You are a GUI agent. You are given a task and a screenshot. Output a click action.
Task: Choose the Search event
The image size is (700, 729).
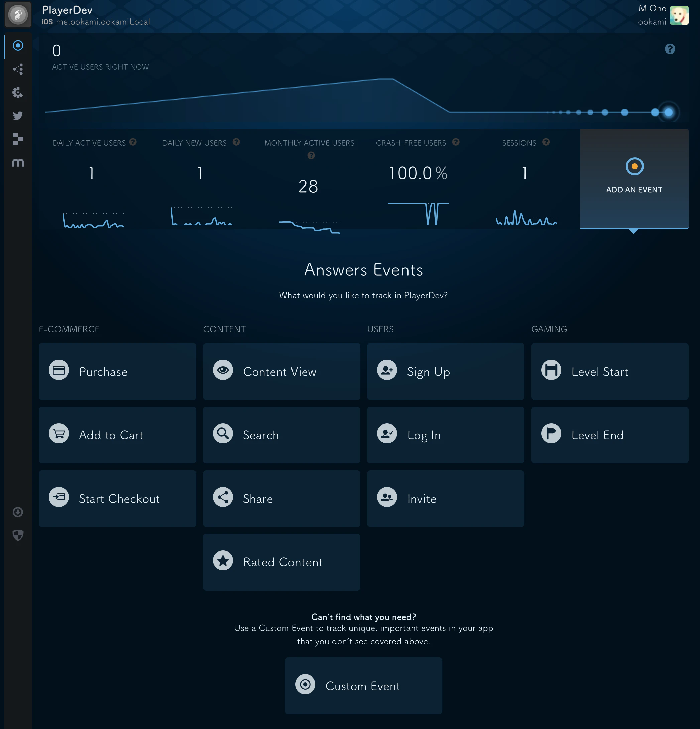click(281, 435)
